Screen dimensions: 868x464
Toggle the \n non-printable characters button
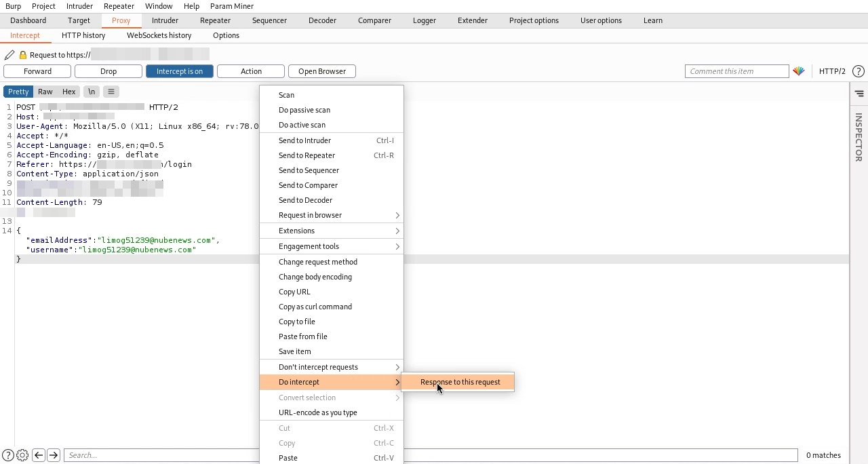91,92
